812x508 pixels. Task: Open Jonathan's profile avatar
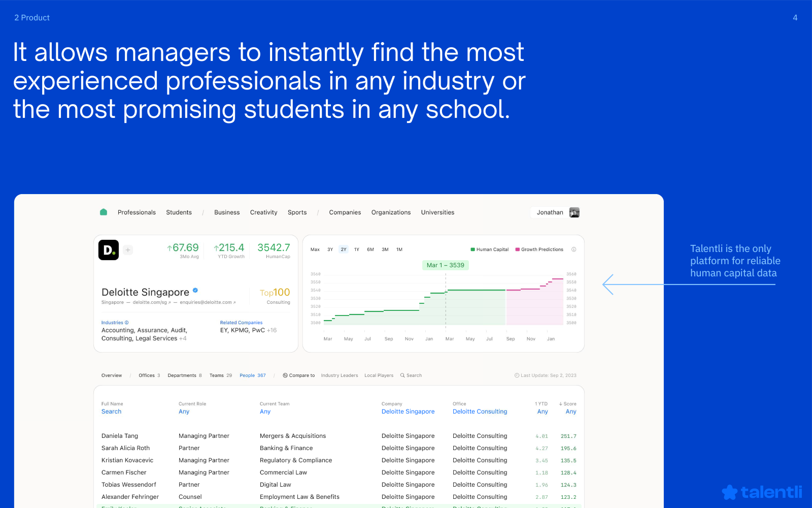tap(574, 212)
